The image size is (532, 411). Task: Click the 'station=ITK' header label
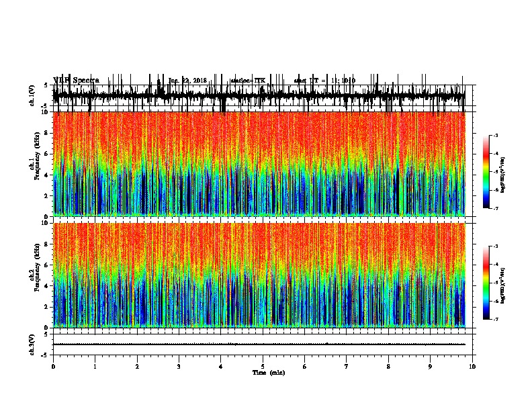[x=248, y=81]
